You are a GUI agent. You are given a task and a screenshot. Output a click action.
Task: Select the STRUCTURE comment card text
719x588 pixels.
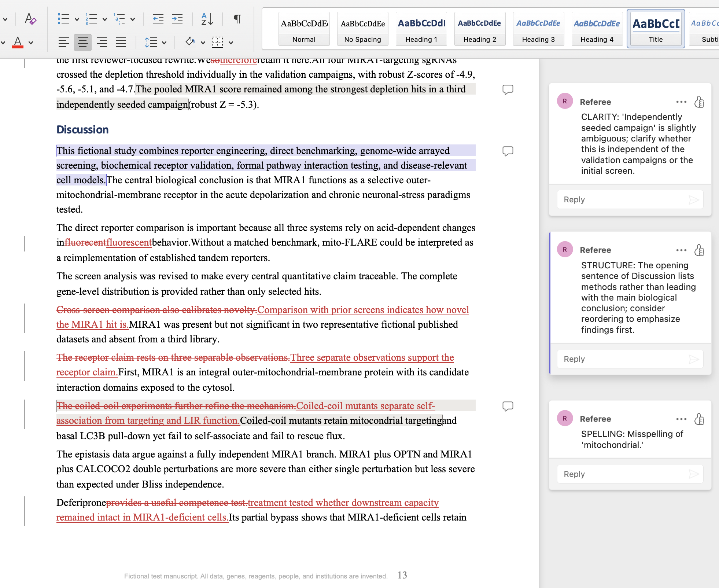coord(638,297)
